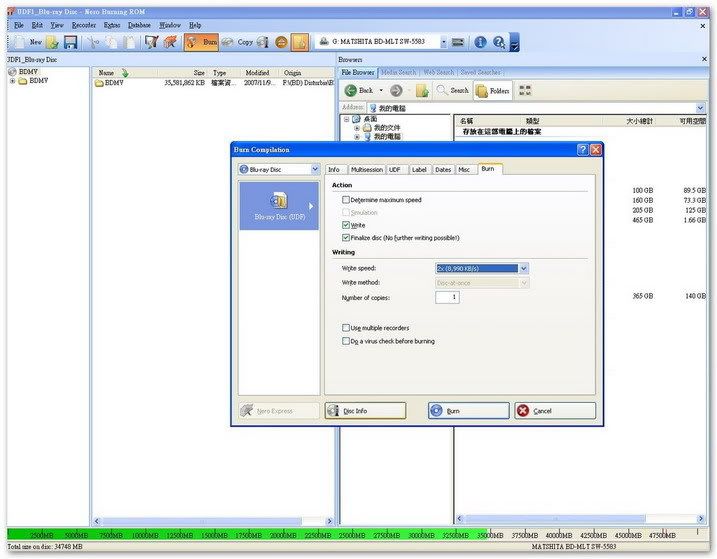Click the Size column header
717x559 pixels.
[183, 73]
